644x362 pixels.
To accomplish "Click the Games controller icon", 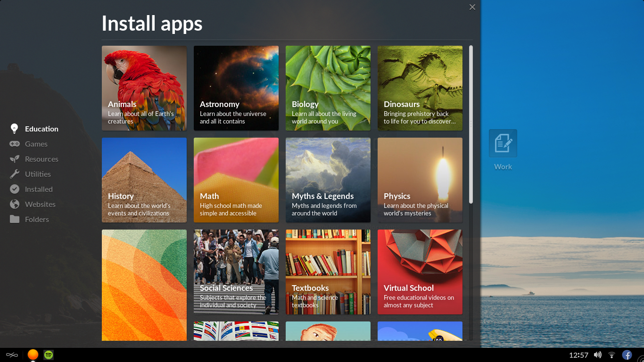I will (15, 144).
